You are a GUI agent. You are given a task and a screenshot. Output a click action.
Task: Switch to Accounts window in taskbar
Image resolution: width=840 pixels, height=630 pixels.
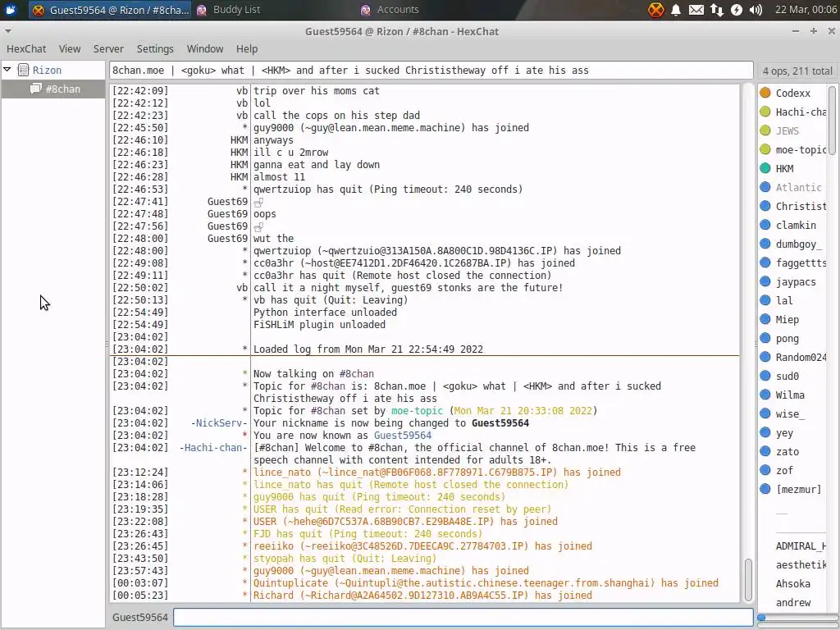pos(390,10)
